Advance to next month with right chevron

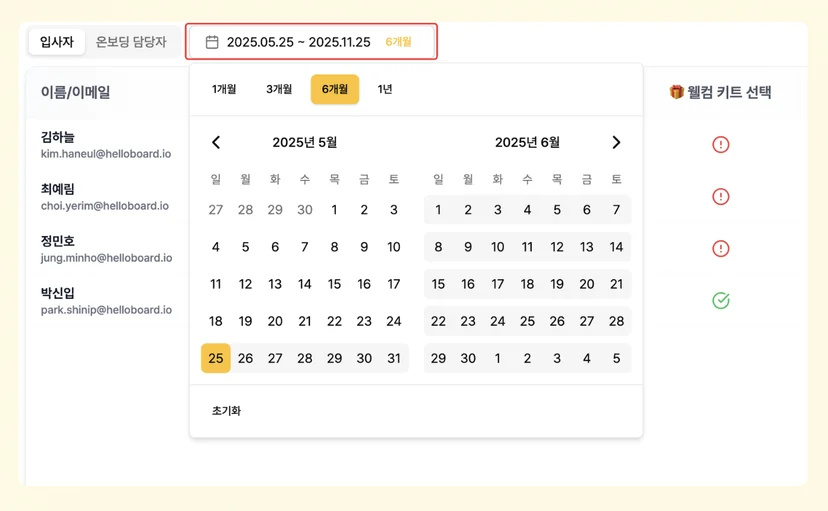616,142
